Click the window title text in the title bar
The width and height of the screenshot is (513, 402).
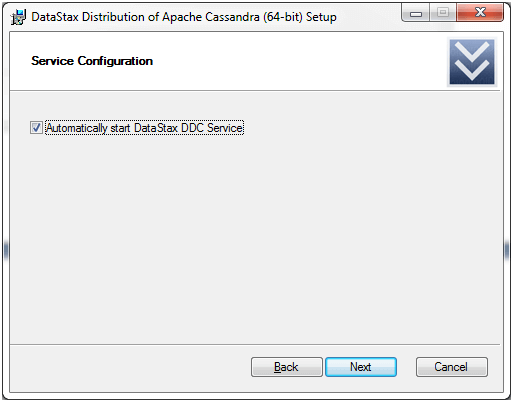[x=184, y=17]
